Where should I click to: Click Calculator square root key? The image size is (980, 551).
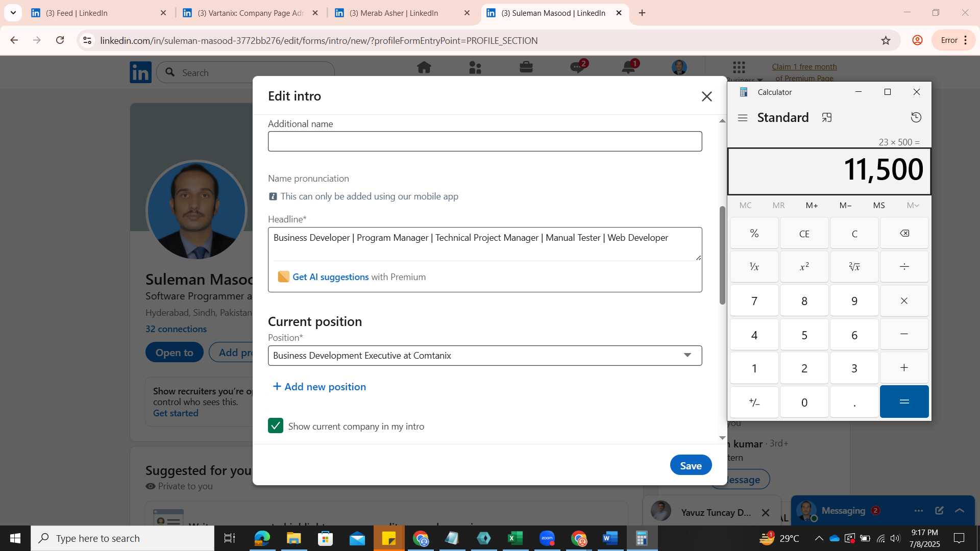854,267
